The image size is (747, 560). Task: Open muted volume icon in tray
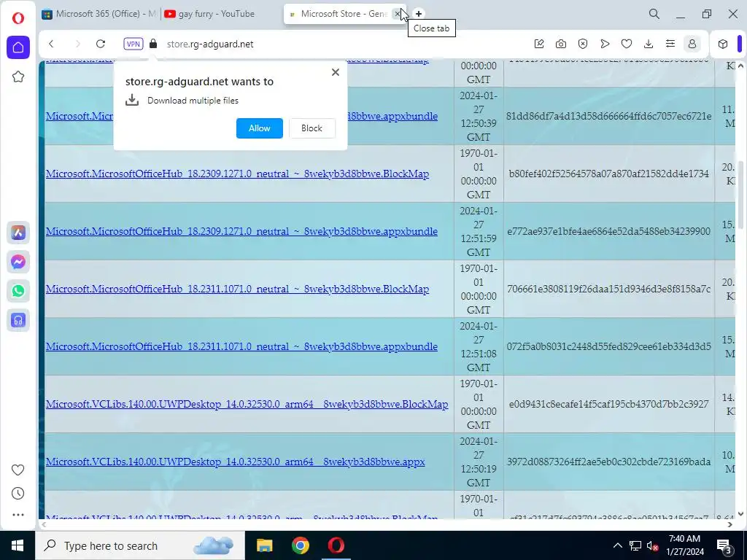tap(653, 545)
